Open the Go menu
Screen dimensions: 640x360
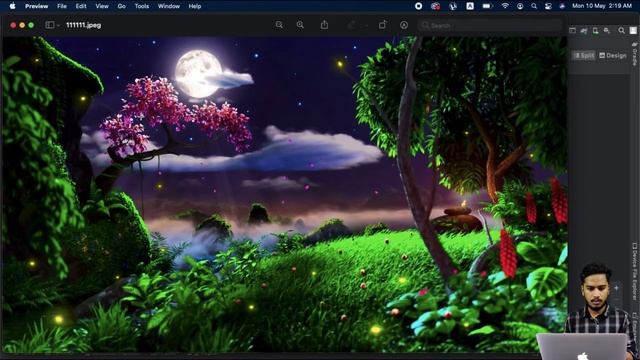click(121, 6)
